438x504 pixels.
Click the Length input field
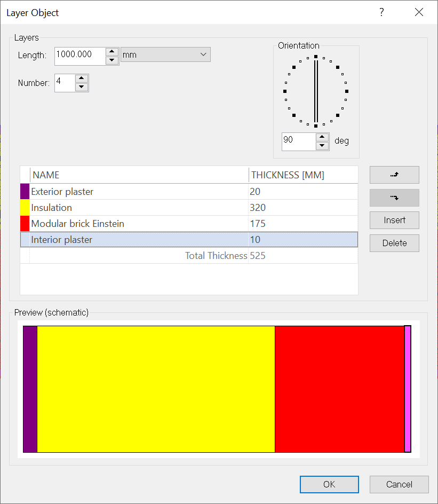[80, 56]
